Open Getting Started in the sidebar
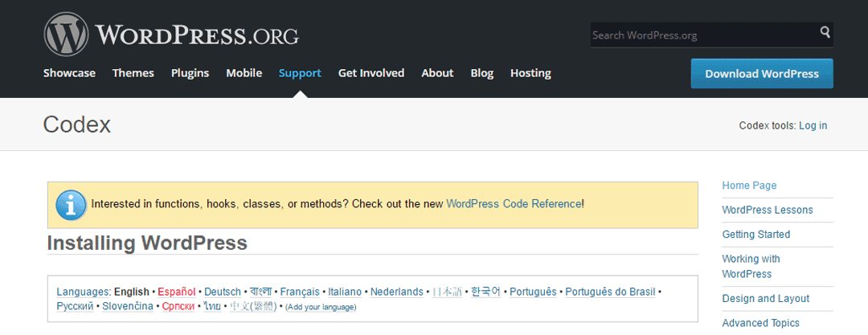The height and width of the screenshot is (335, 868). click(x=756, y=235)
